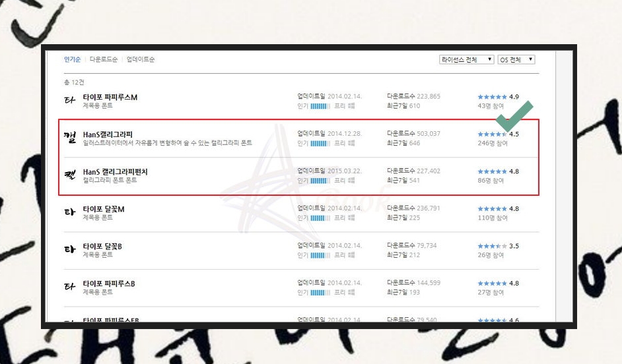Click the 타이포 파피루스B font preview icon
The width and height of the screenshot is (622, 364).
coord(70,286)
